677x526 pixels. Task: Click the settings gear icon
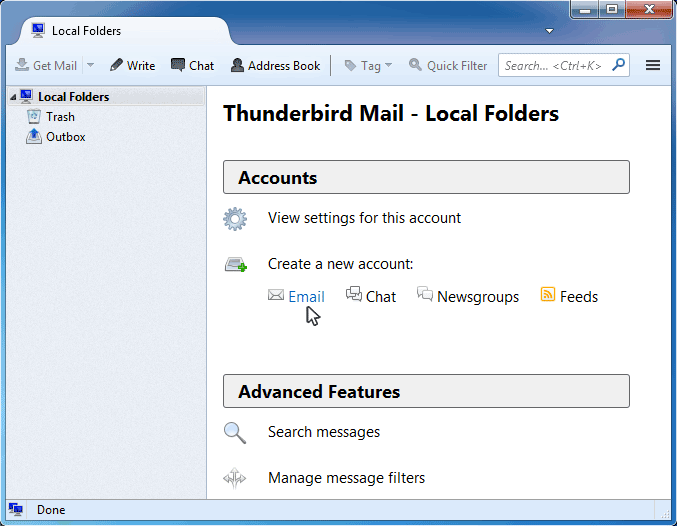pyautogui.click(x=235, y=219)
